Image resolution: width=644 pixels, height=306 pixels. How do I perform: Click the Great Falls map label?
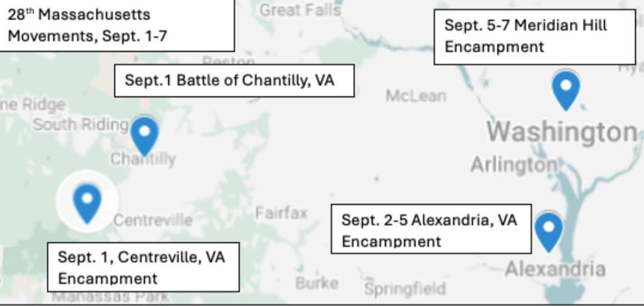(x=300, y=9)
